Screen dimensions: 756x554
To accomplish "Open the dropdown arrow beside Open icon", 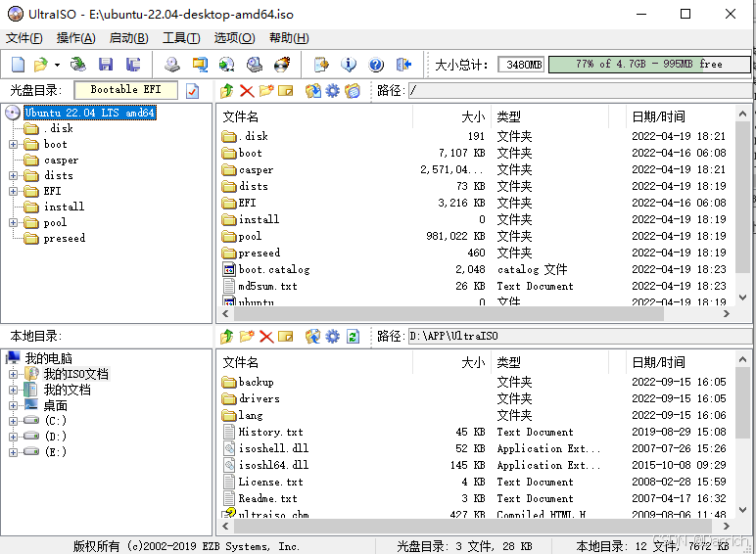I will click(x=57, y=65).
